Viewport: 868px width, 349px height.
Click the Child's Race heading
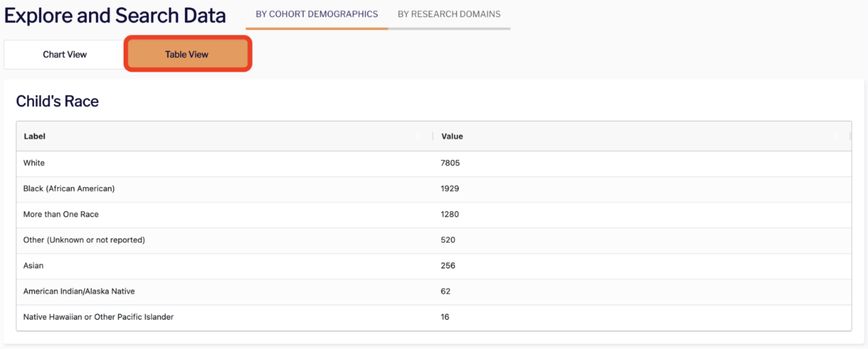pos(58,102)
